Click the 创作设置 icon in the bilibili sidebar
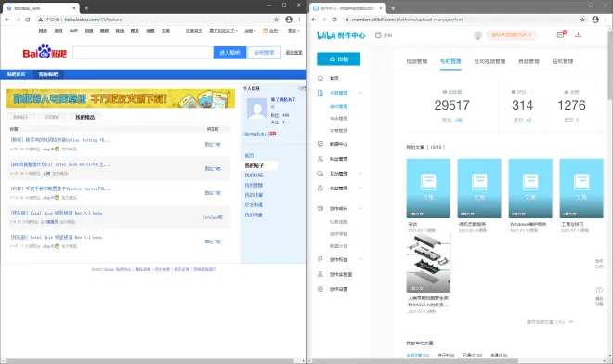Image resolution: width=613 pixels, height=364 pixels. coord(320,289)
